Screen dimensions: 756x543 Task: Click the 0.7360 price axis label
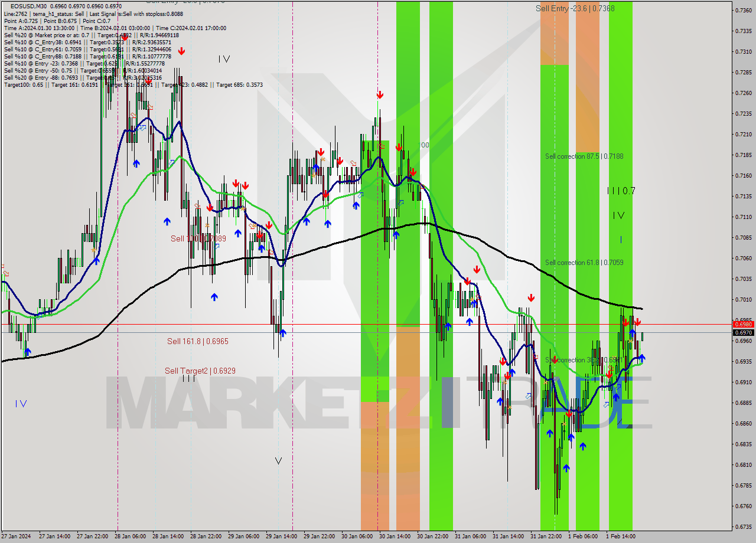tap(743, 10)
